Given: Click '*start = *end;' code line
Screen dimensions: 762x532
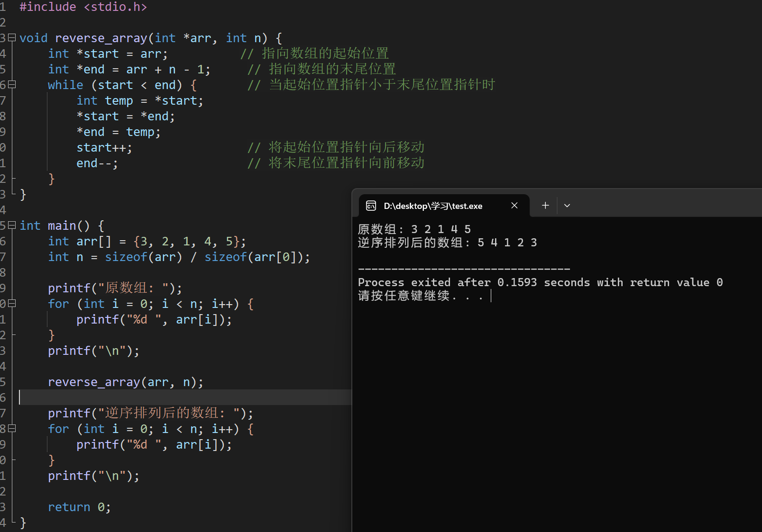Looking at the screenshot, I should (126, 116).
